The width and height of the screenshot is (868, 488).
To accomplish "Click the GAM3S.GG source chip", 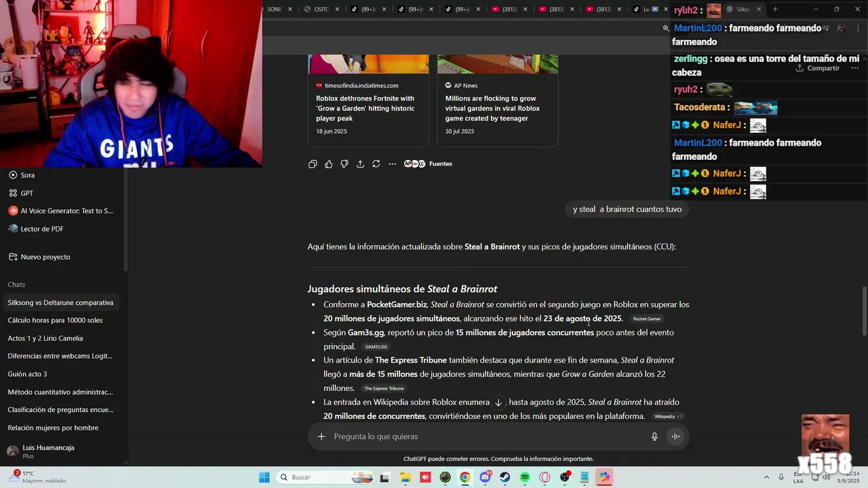I will [x=376, y=347].
